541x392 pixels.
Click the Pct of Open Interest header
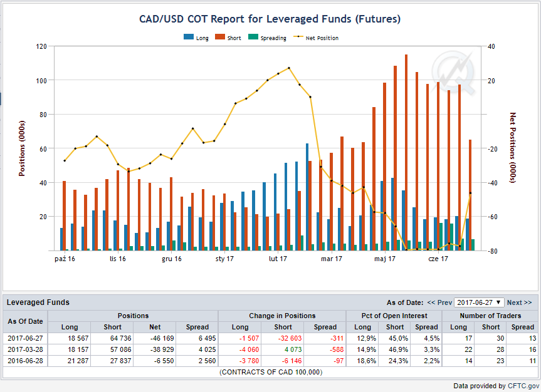(394, 316)
